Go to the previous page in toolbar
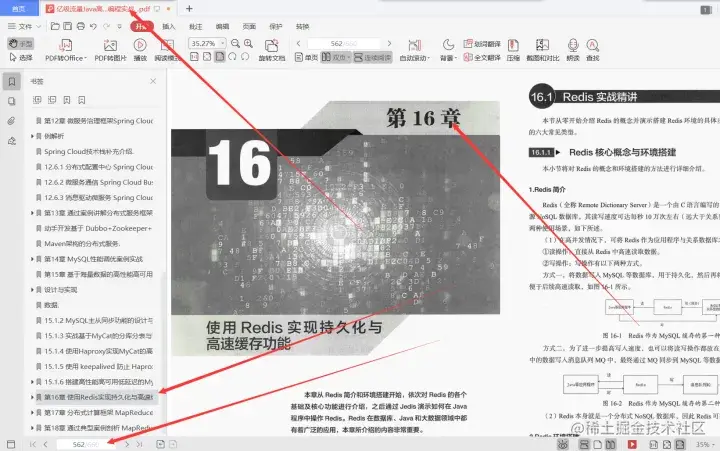 tap(298, 43)
